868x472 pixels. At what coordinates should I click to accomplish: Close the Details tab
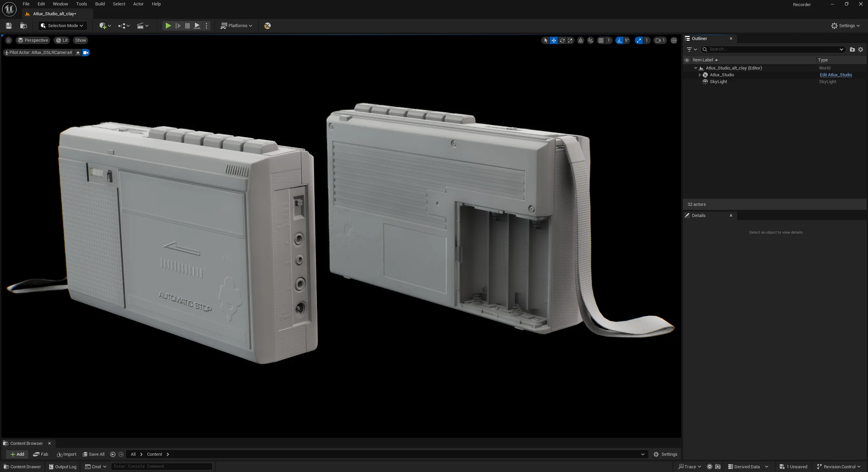click(x=731, y=216)
